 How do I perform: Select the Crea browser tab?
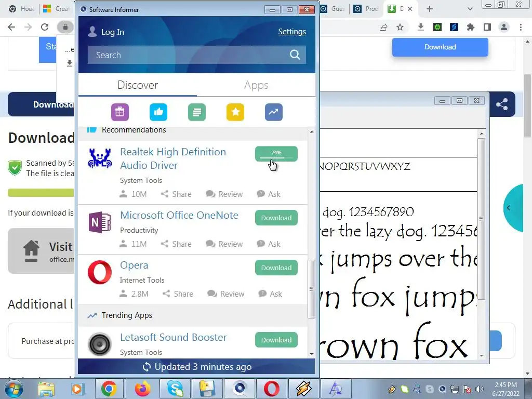point(57,9)
